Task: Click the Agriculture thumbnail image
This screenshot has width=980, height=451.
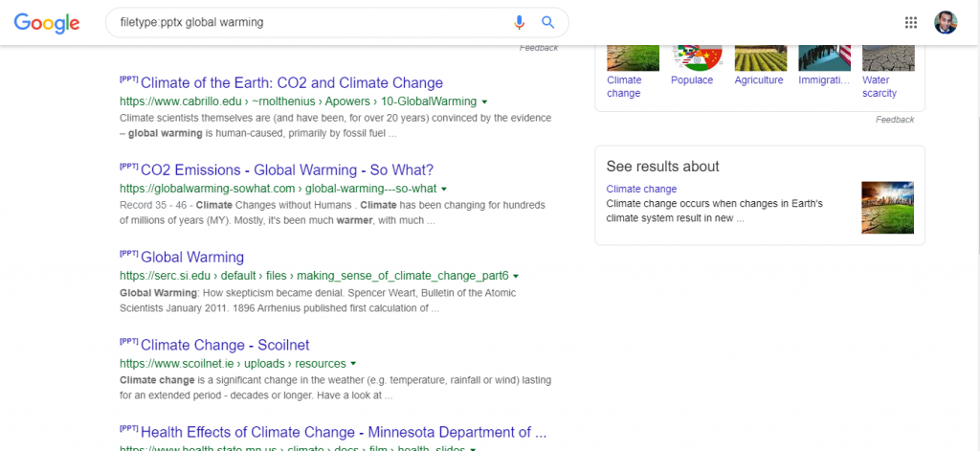Action: 761,58
